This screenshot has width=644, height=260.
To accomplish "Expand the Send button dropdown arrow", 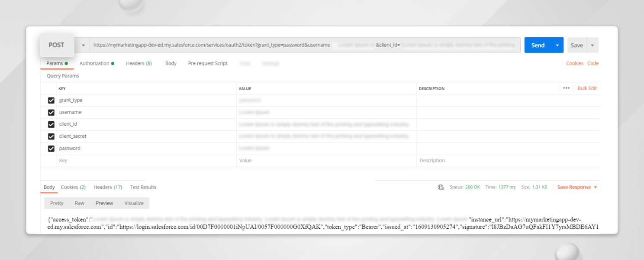I will (x=557, y=45).
